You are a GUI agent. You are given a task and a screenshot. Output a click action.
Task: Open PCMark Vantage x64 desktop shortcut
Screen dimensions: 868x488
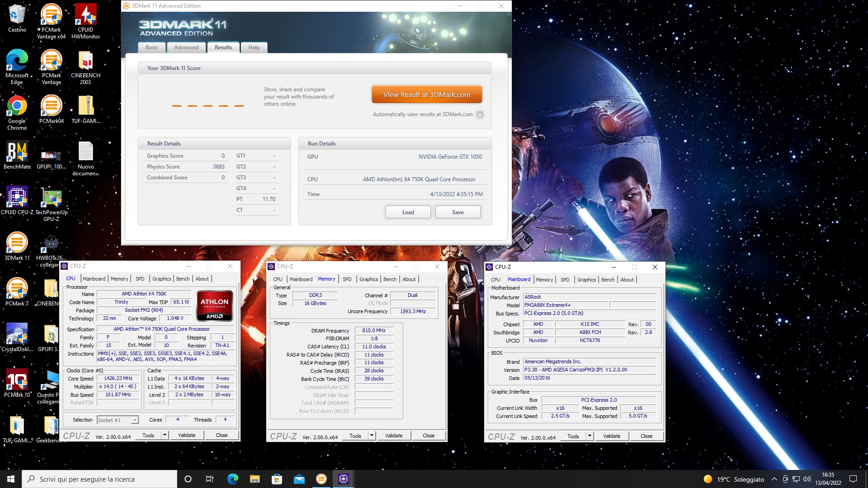[51, 21]
